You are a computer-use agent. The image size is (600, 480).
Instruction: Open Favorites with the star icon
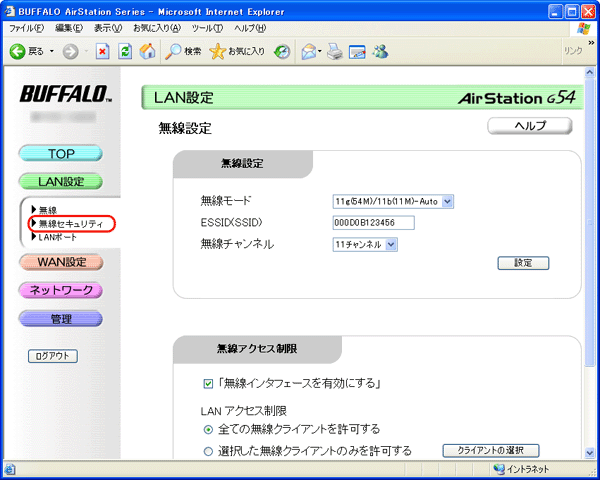[x=217, y=51]
